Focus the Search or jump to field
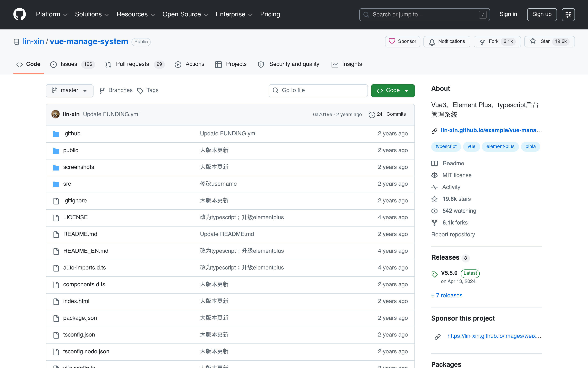 [x=424, y=15]
